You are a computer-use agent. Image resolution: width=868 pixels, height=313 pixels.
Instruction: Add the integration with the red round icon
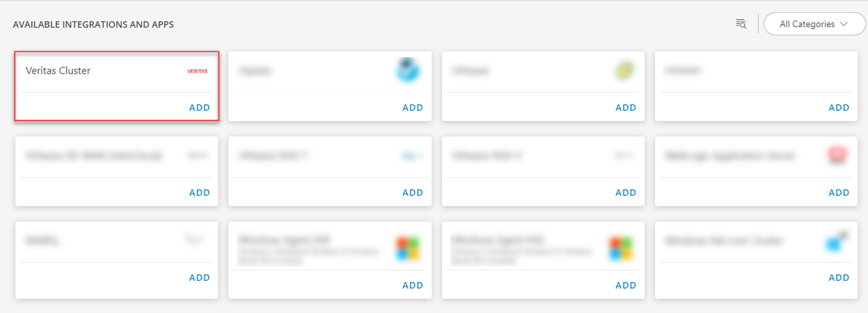(839, 193)
